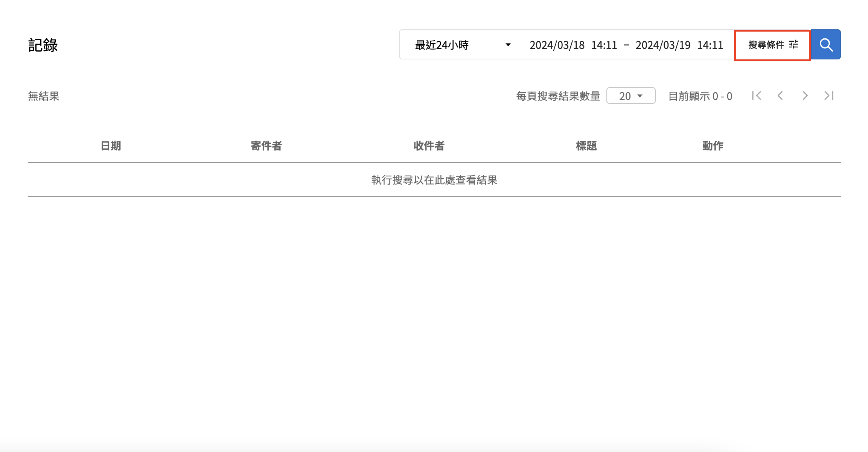
Task: Click the end date 2024/03/19 14:11 field
Action: click(679, 45)
